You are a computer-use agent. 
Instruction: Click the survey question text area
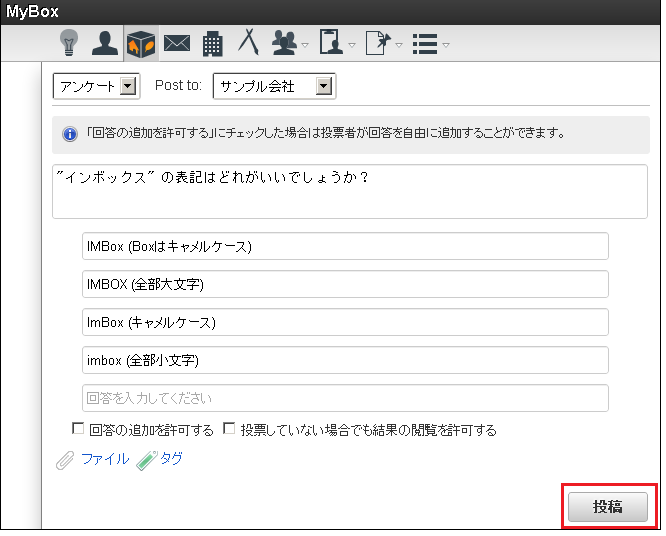[x=350, y=192]
